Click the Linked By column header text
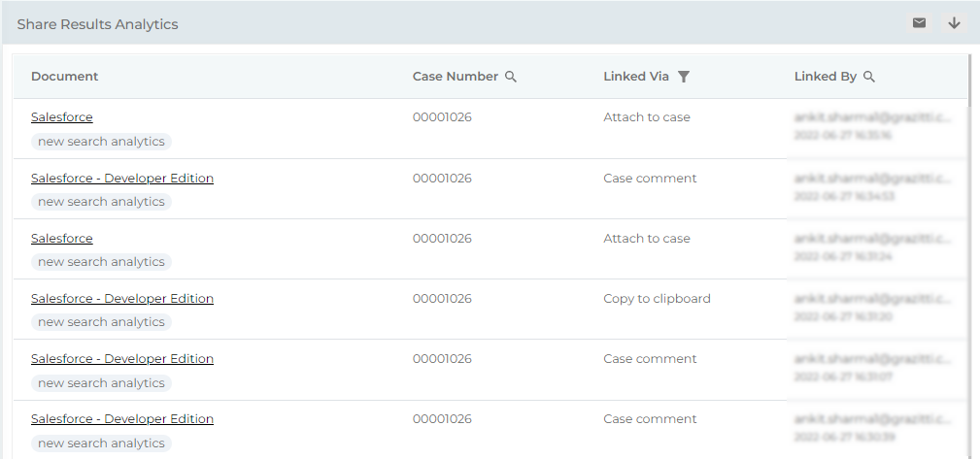Viewport: 980px width, 459px height. 826,77
